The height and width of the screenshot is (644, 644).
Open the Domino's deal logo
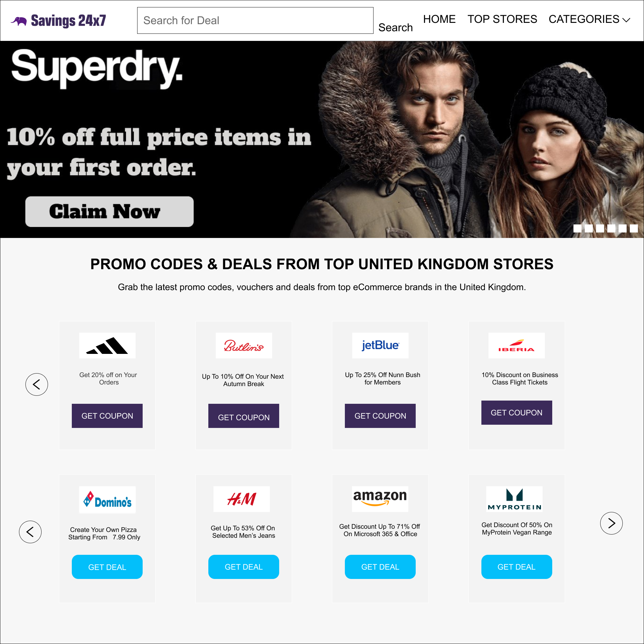click(x=107, y=499)
